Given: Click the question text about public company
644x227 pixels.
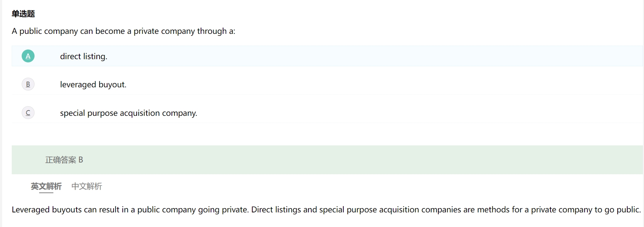Looking at the screenshot, I should pos(123,31).
